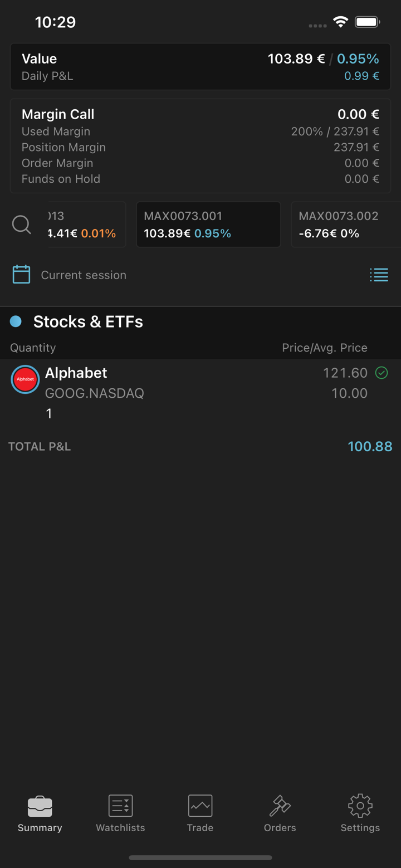Open the Settings gear tab
Viewport: 401px width, 868px height.
click(360, 813)
